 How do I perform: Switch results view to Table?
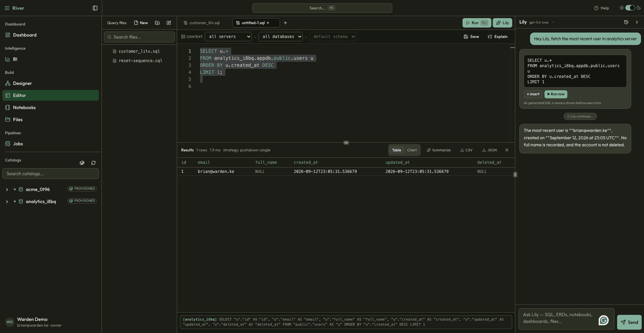click(x=397, y=150)
